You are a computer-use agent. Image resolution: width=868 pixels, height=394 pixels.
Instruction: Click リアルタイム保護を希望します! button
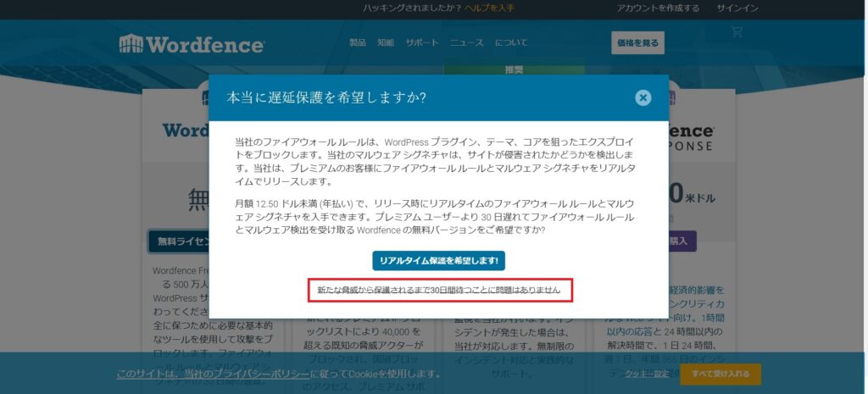coord(438,261)
